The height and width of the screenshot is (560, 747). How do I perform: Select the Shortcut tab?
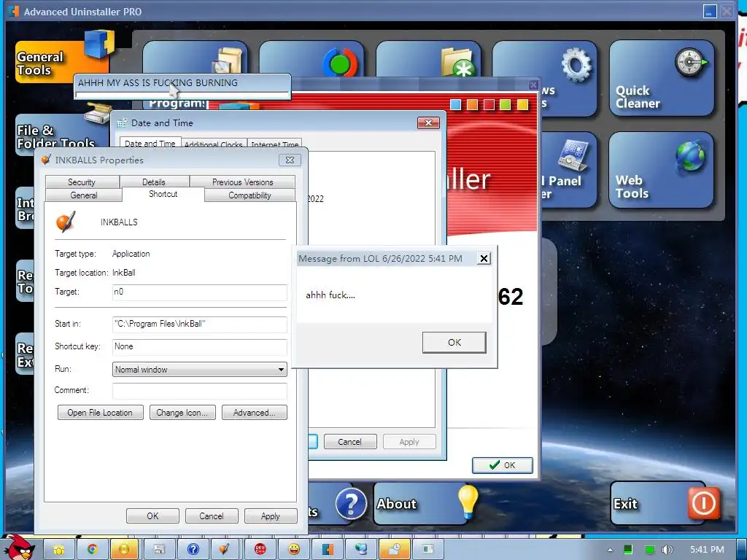click(x=163, y=194)
